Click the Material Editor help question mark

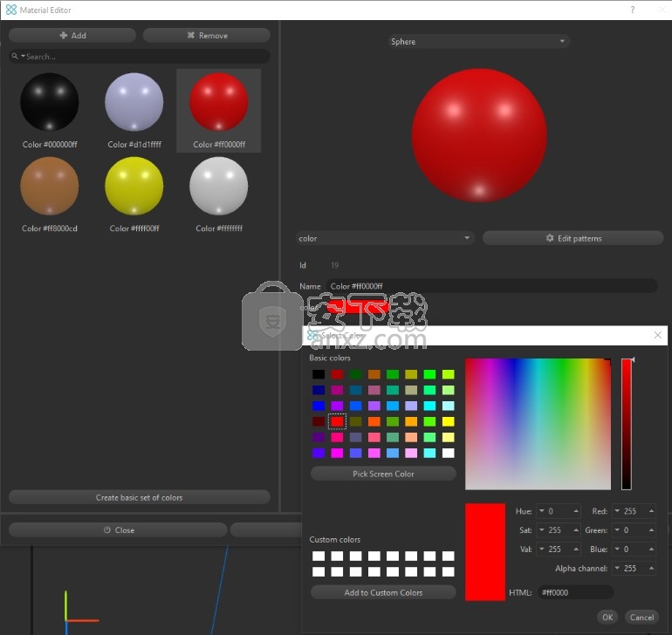pos(633,10)
